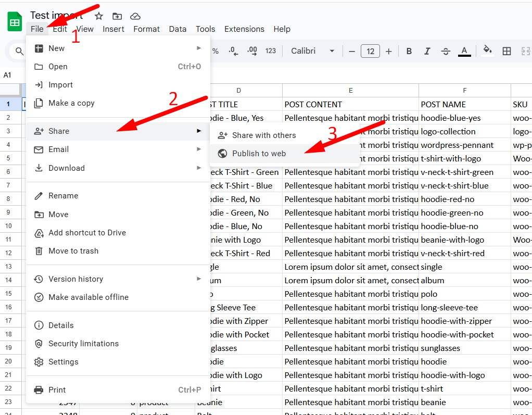This screenshot has width=532, height=415.
Task: Toggle bold formatting
Action: click(409, 51)
